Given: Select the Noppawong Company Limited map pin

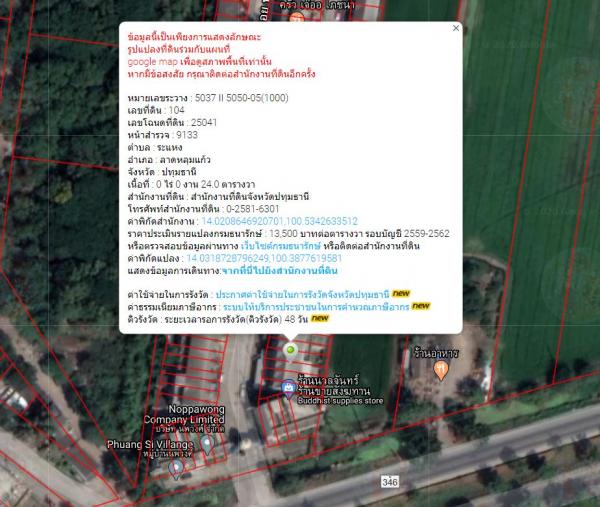Looking at the screenshot, I should tap(207, 443).
